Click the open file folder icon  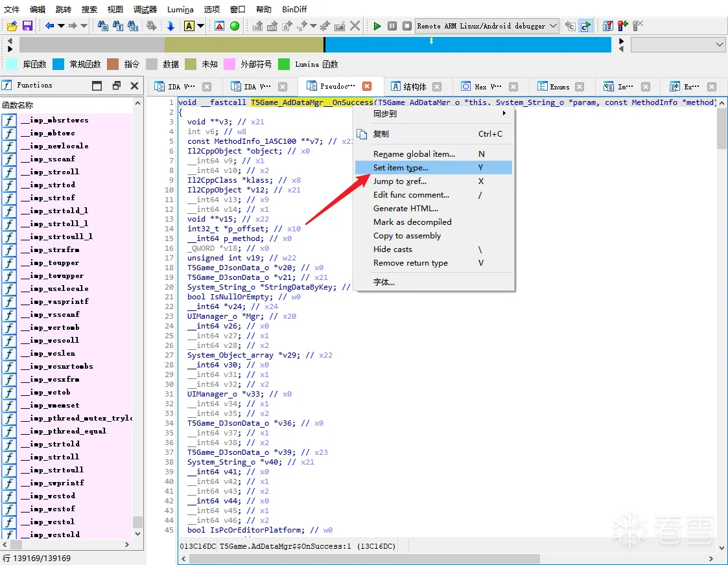(12, 26)
